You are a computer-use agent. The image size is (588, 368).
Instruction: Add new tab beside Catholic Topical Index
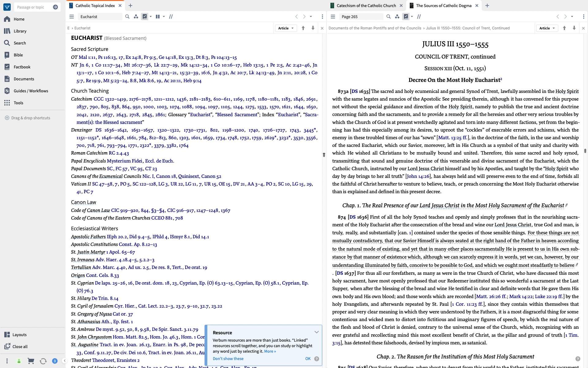(130, 6)
